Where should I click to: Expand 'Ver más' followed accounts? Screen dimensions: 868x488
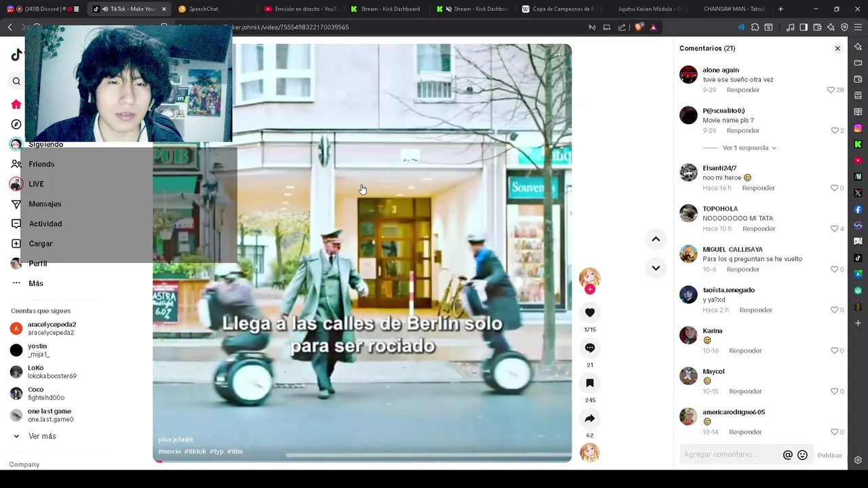pyautogui.click(x=42, y=436)
